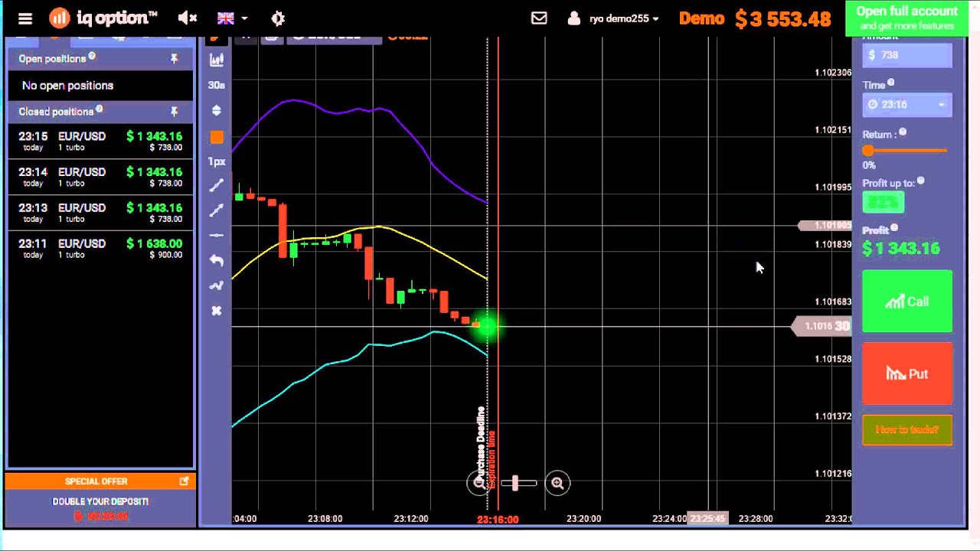
Task: Click Double Your Deposit promotion
Action: click(x=100, y=502)
